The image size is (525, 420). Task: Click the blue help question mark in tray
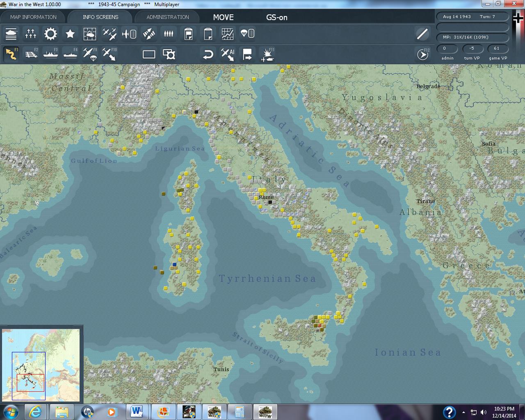[x=450, y=412]
